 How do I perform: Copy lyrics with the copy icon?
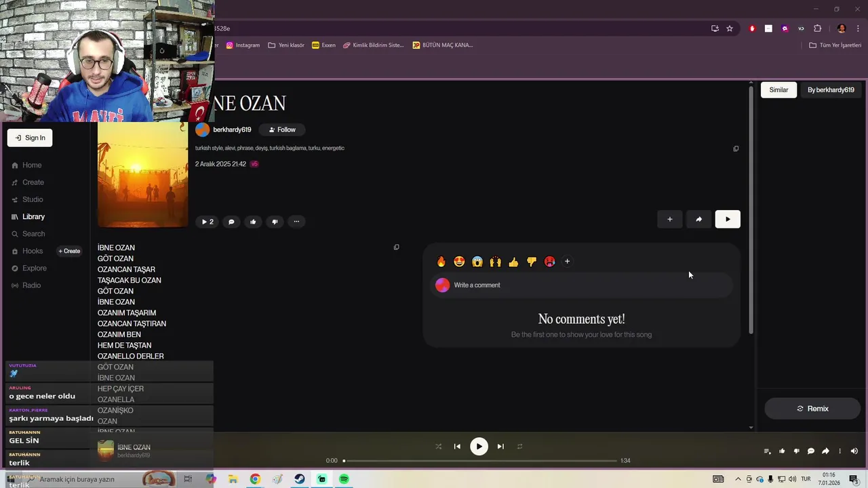397,247
